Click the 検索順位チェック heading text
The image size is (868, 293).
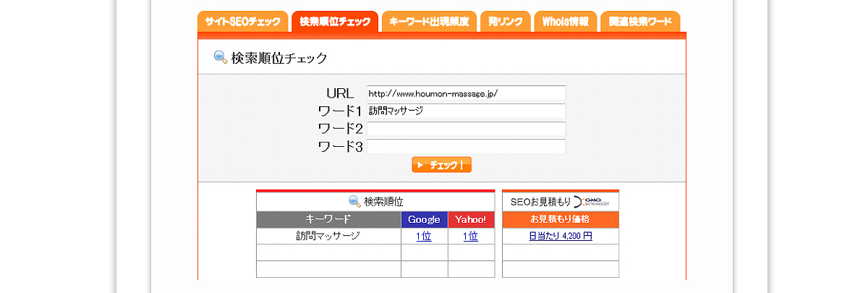tap(279, 59)
